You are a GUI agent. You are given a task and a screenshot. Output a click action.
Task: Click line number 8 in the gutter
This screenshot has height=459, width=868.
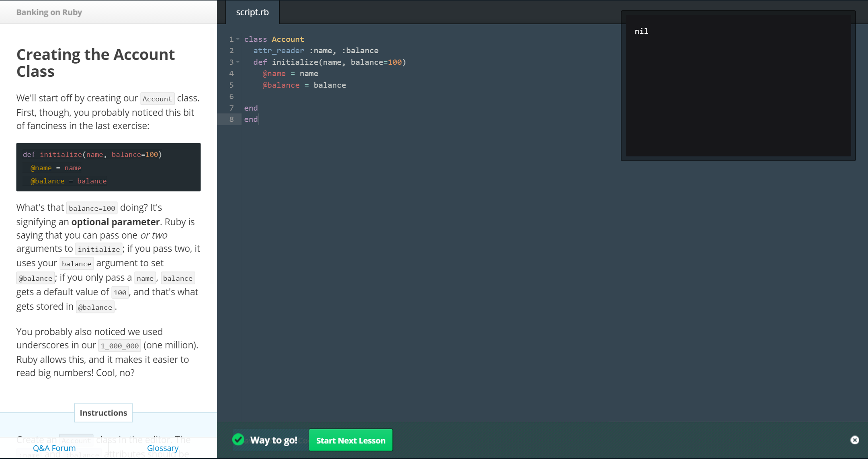[x=231, y=119]
